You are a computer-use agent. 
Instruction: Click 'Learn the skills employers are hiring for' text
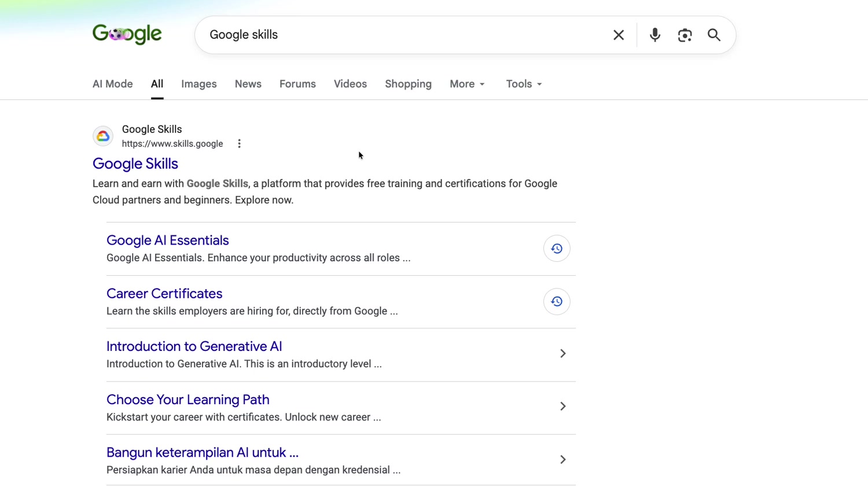click(x=198, y=311)
